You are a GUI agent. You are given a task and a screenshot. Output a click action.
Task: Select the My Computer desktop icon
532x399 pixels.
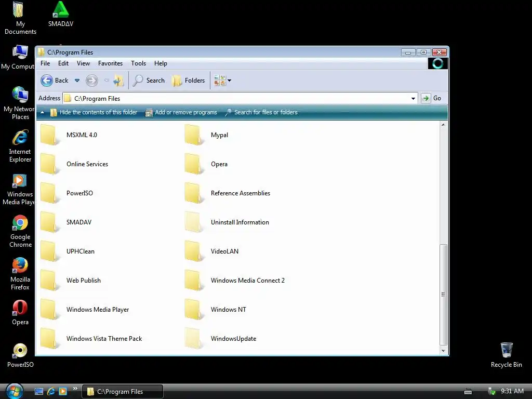(18, 57)
